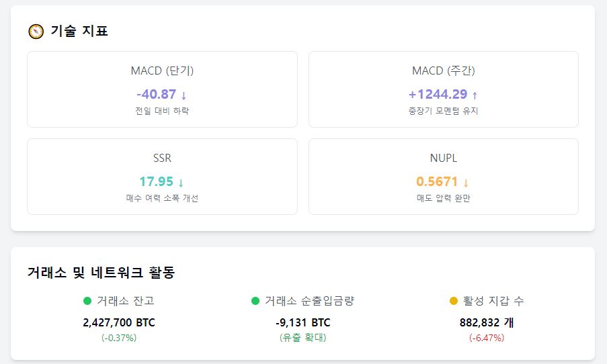
Task: Click the 중장기 모멘텀 유지 caption
Action: [444, 111]
